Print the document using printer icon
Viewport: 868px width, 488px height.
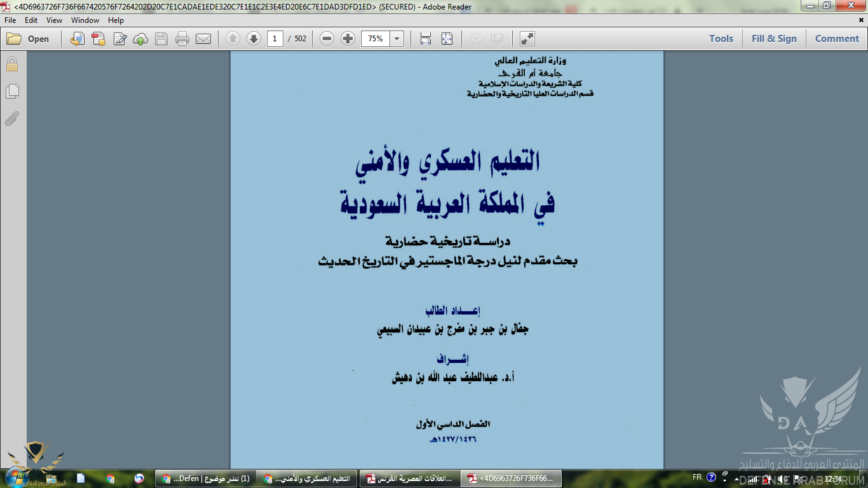tap(182, 39)
